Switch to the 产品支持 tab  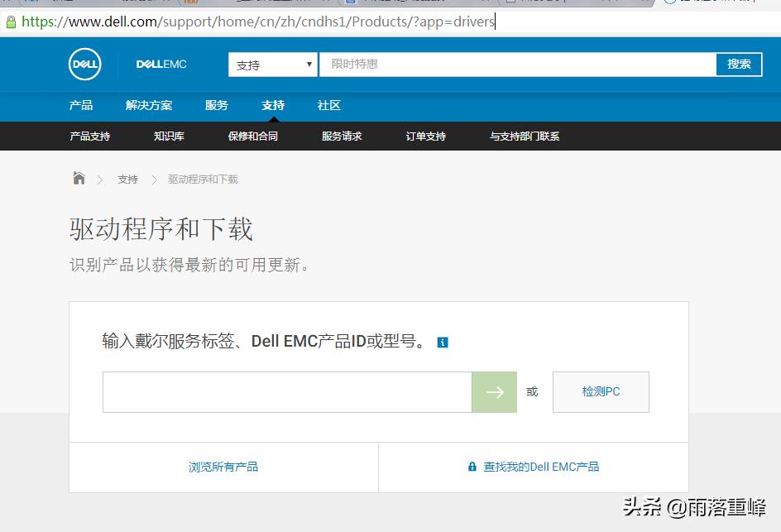(89, 136)
